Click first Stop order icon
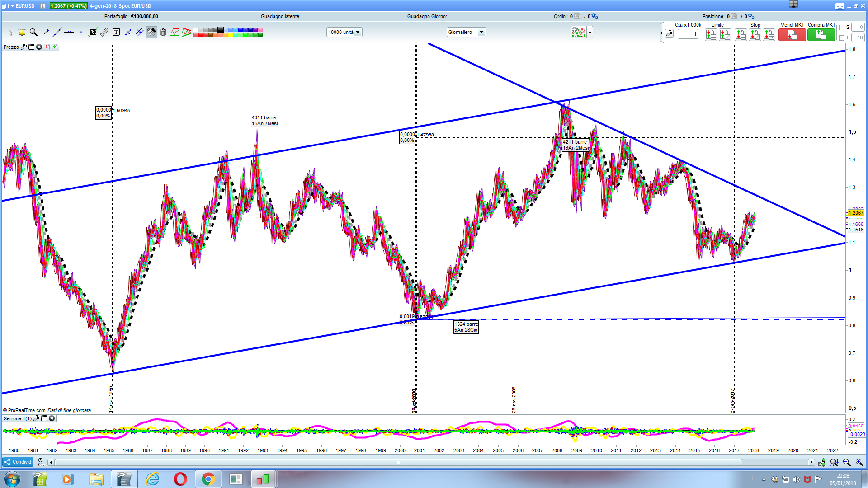 (741, 35)
